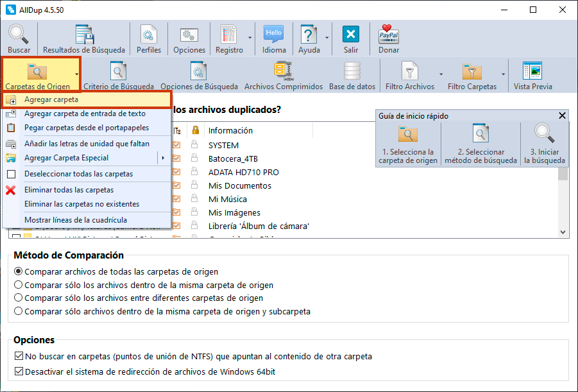Expand Filtro Carpetas dropdown arrow
Image resolution: width=578 pixels, height=392 pixels.
pos(503,74)
